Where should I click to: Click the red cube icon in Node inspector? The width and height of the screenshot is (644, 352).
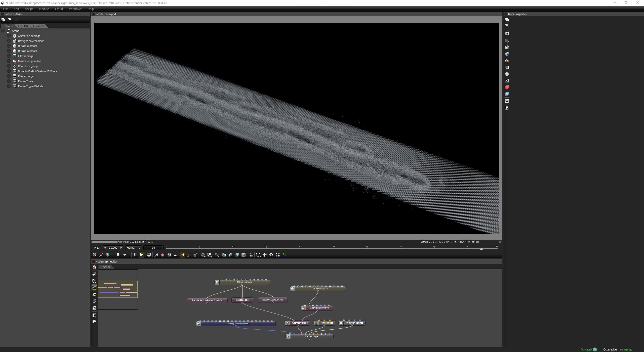pyautogui.click(x=507, y=87)
